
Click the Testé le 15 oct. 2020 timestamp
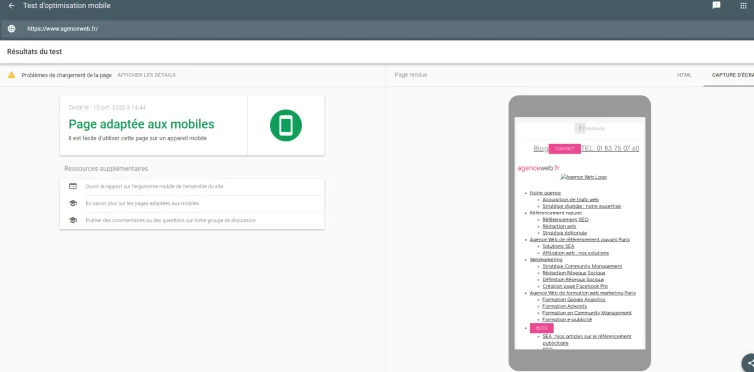pos(107,108)
